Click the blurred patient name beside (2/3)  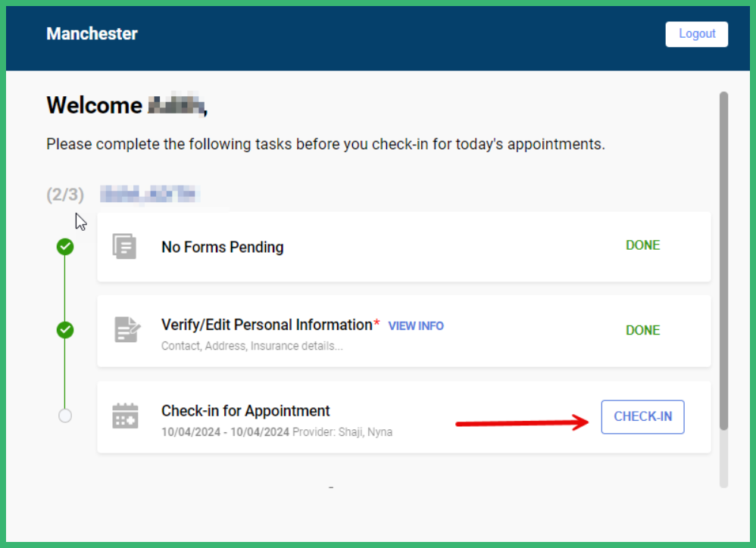click(150, 194)
